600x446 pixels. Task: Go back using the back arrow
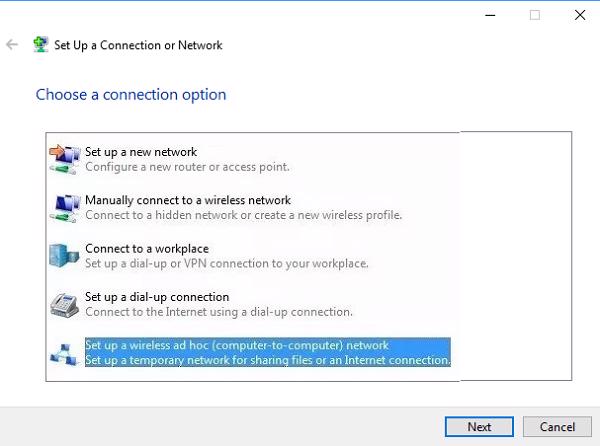coord(13,45)
